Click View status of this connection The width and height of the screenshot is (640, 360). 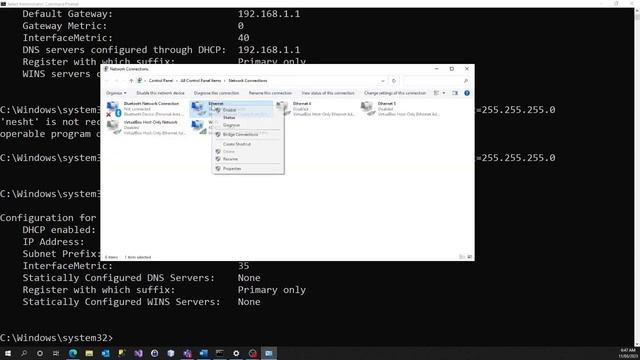[328, 93]
